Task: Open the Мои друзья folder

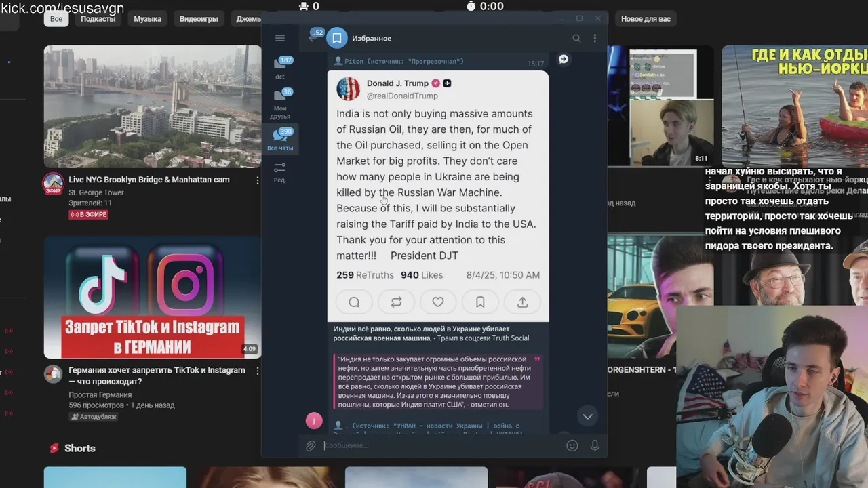Action: tap(280, 103)
